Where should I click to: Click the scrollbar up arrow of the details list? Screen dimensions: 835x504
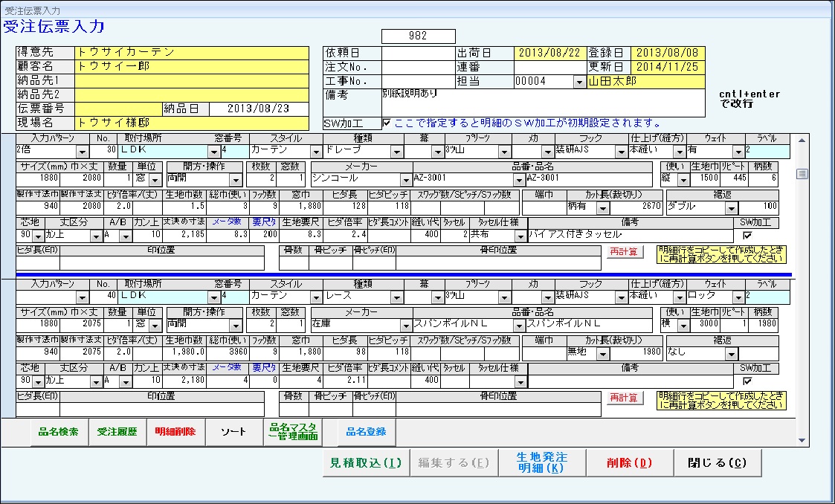pyautogui.click(x=802, y=140)
